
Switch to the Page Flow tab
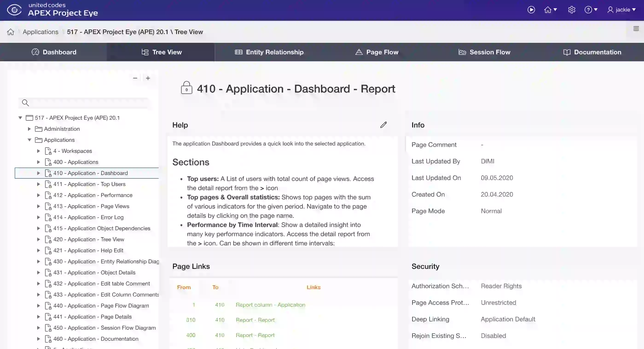[x=377, y=52]
